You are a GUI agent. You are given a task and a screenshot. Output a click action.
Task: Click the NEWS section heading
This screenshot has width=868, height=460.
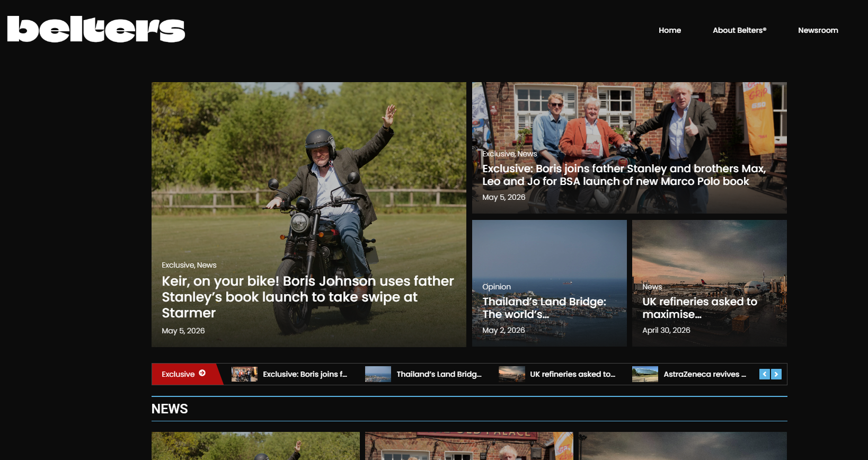pos(170,409)
